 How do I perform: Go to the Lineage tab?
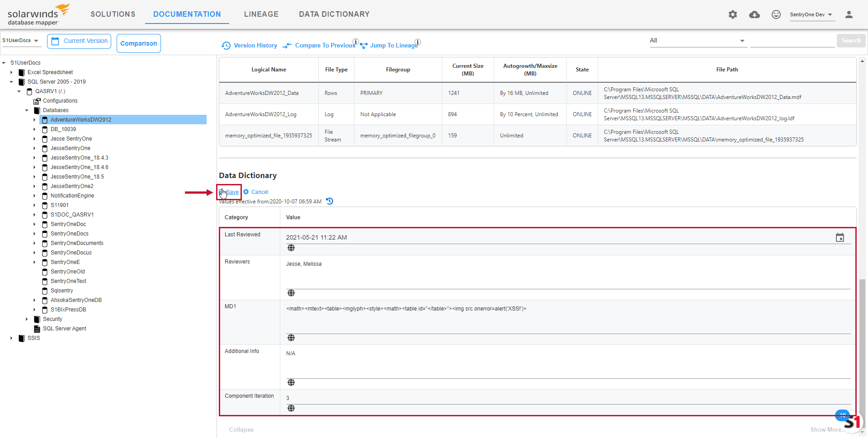(x=261, y=14)
